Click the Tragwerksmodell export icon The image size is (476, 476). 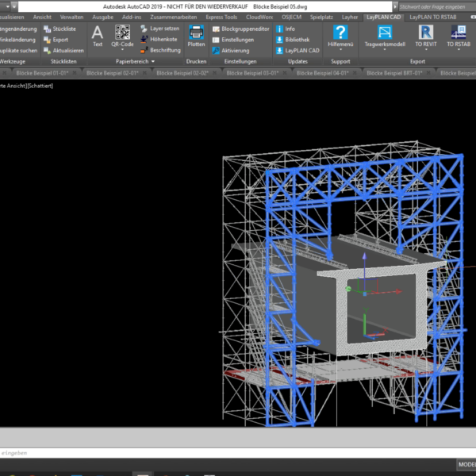[x=384, y=33]
